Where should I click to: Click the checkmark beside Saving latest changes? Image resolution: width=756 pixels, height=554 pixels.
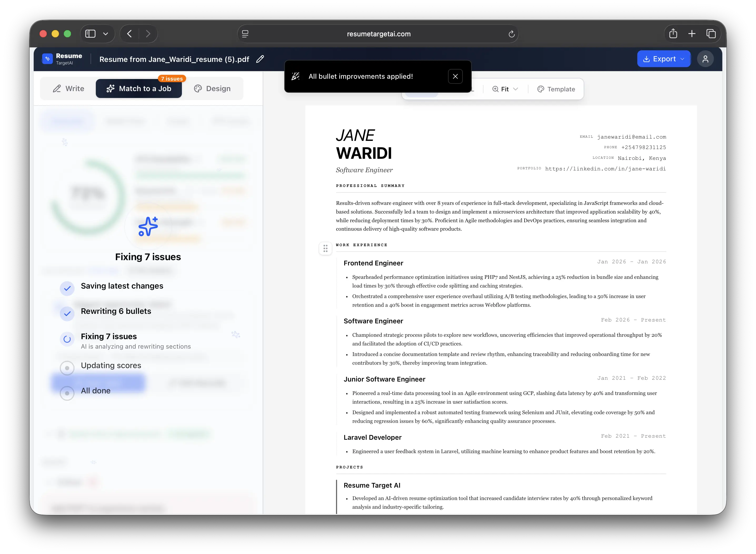(x=67, y=288)
